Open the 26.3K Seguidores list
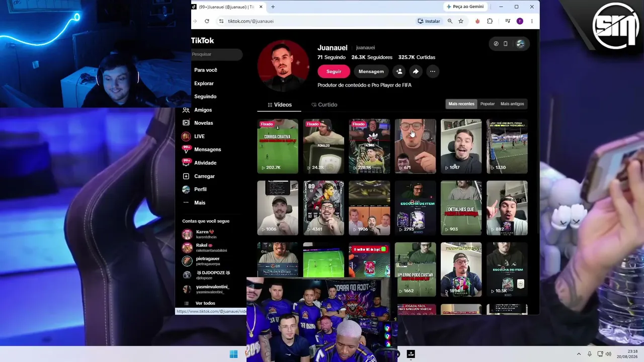644x362 pixels. 372,57
